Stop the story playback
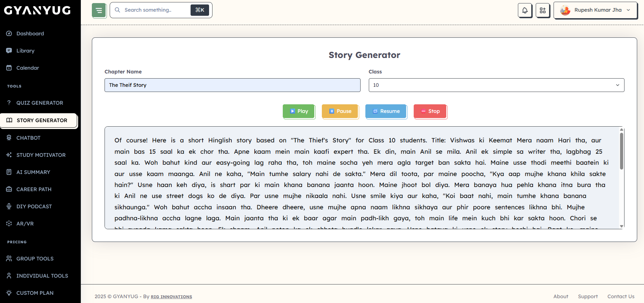Viewport: 644px width, 303px height. (430, 111)
